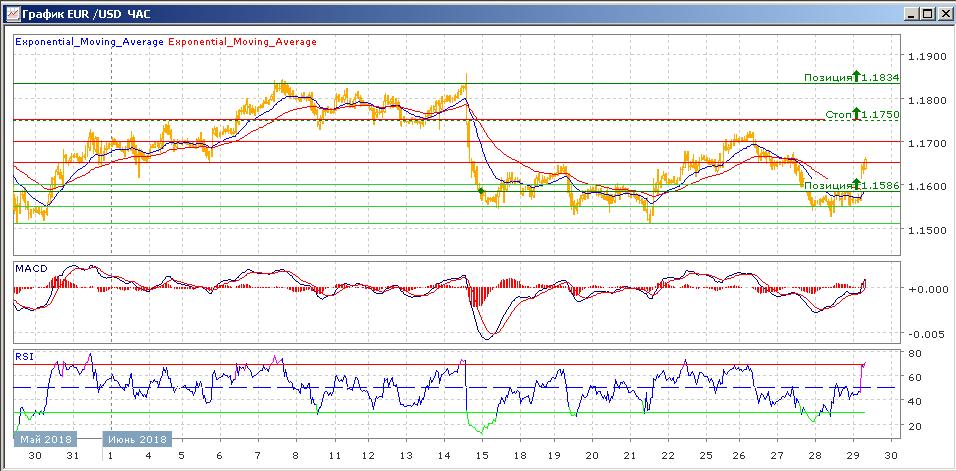Click the 60 RSI axis value
956x471 pixels.
coord(915,377)
